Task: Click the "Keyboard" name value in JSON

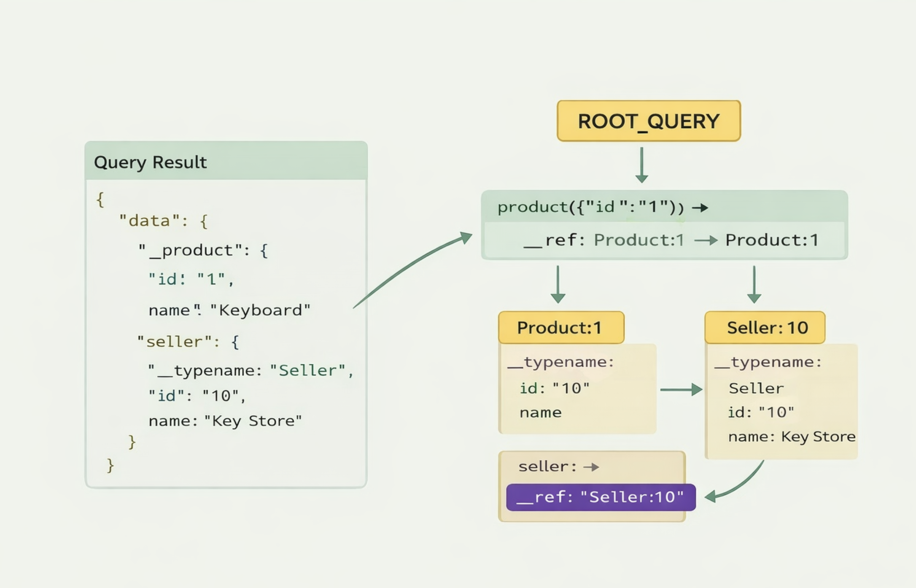Action: point(260,310)
